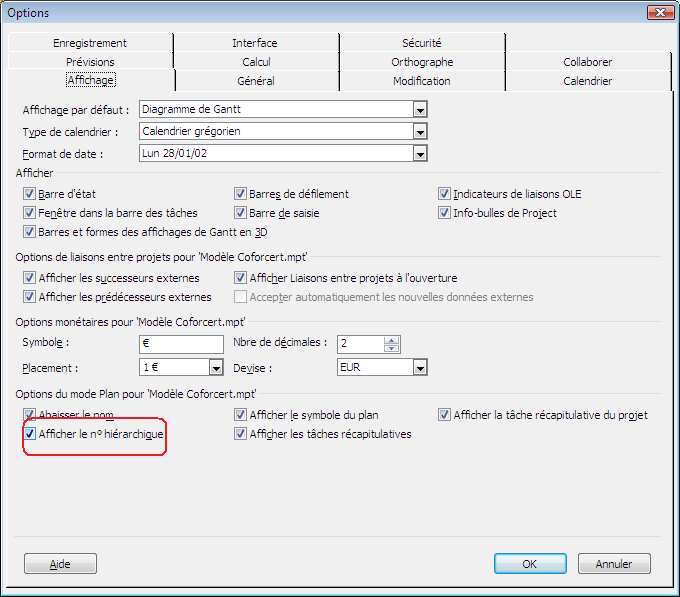
Task: Switch to the Sécurité tab
Action: (421, 43)
